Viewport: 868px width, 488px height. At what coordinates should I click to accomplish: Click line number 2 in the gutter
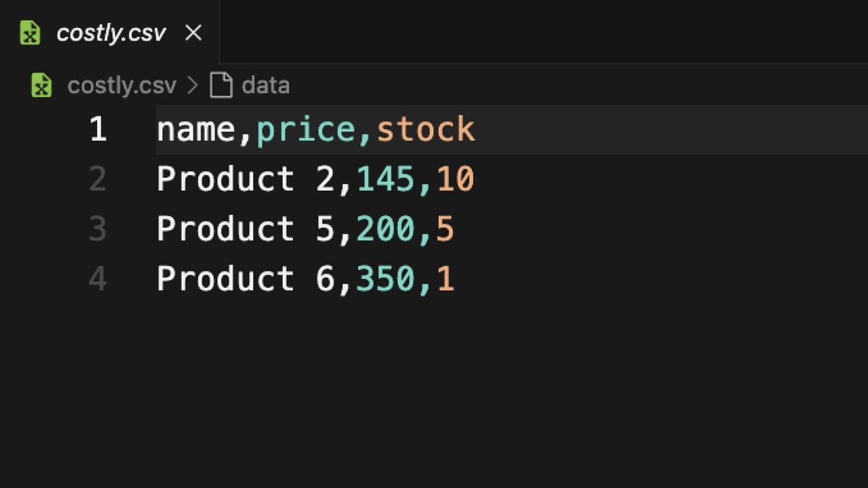click(98, 180)
